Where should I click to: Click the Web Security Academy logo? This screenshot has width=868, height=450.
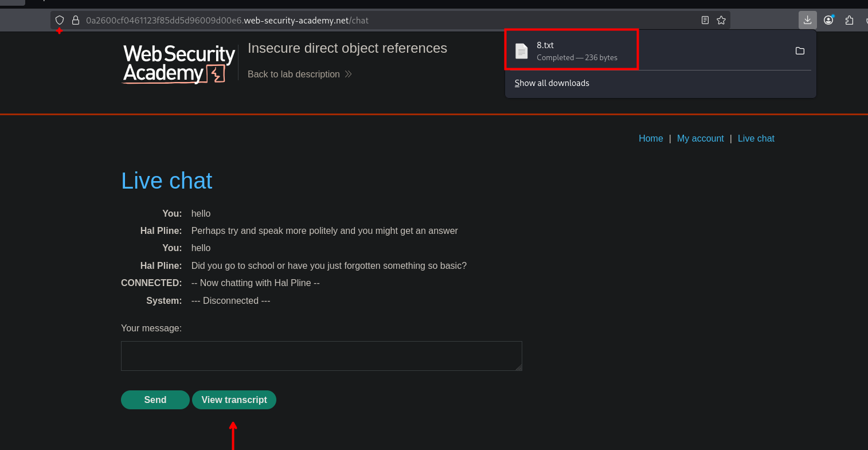click(179, 64)
